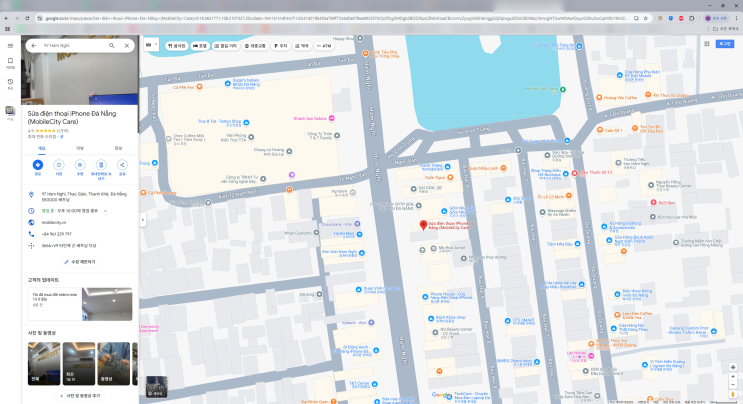This screenshot has height=404, width=743.
Task: Open the Recents history sidebar icon
Action: [x=10, y=84]
